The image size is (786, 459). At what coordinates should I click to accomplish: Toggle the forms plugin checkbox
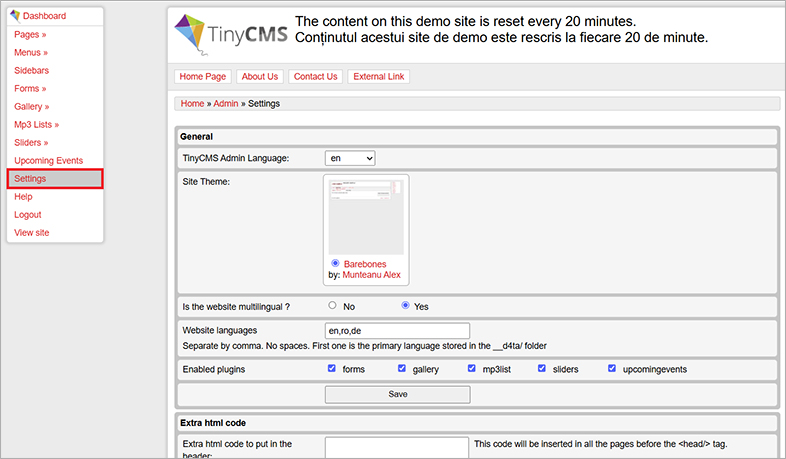[x=332, y=369]
